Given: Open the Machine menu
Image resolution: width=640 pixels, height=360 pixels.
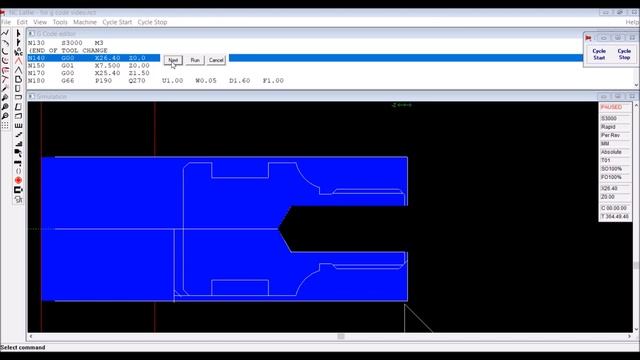Looking at the screenshot, I should pyautogui.click(x=85, y=22).
